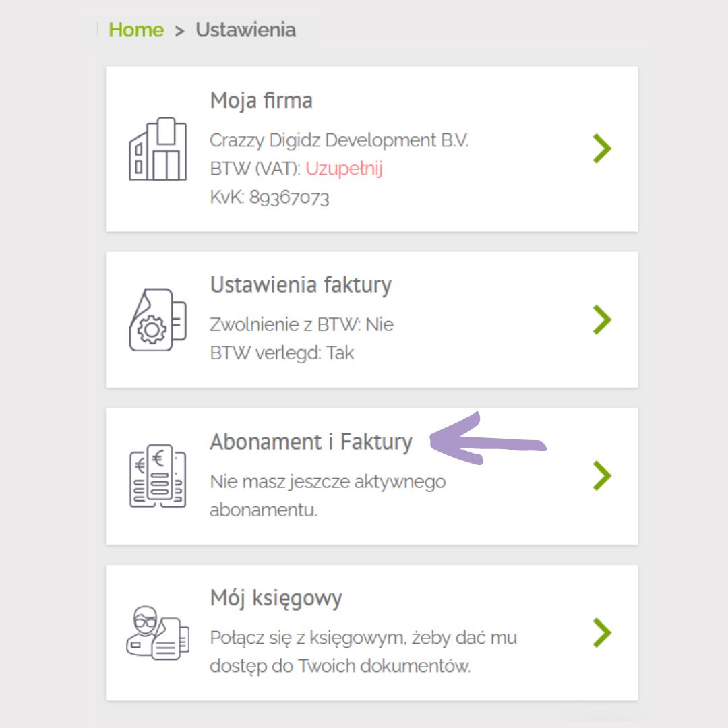Click the invoice gear icon
728x728 pixels.
click(154, 320)
